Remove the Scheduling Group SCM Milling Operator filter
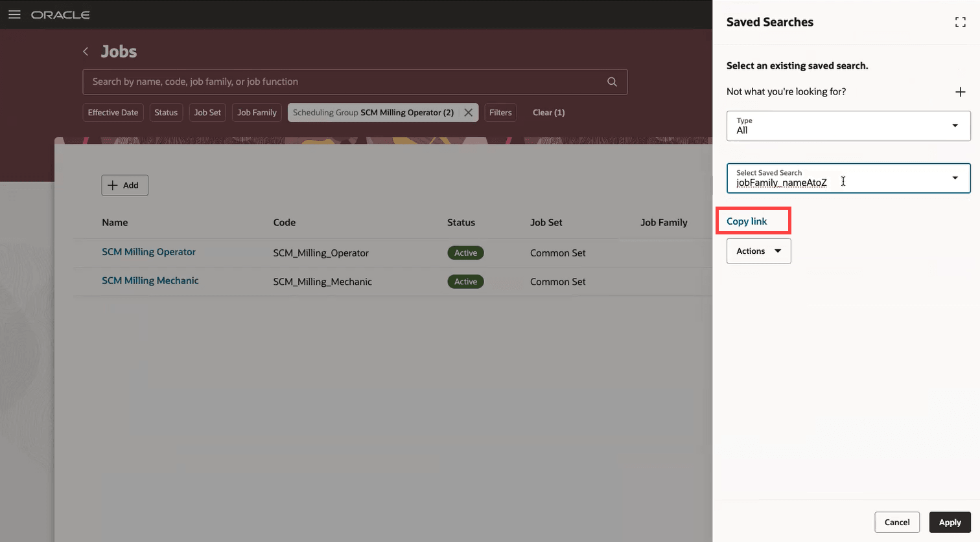This screenshot has width=980, height=542. (x=468, y=112)
